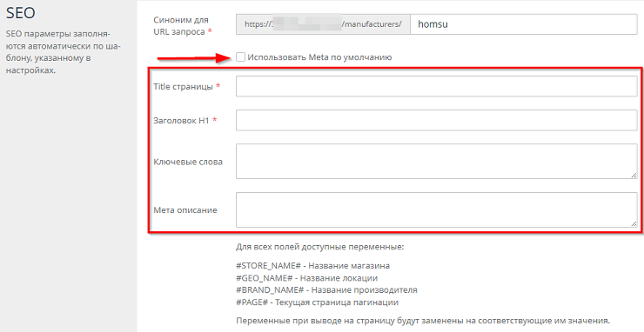Screen dimensions: 644x332
Task: Check 'Использовать Meta по умолчанию' checkbox
Action: tap(241, 57)
